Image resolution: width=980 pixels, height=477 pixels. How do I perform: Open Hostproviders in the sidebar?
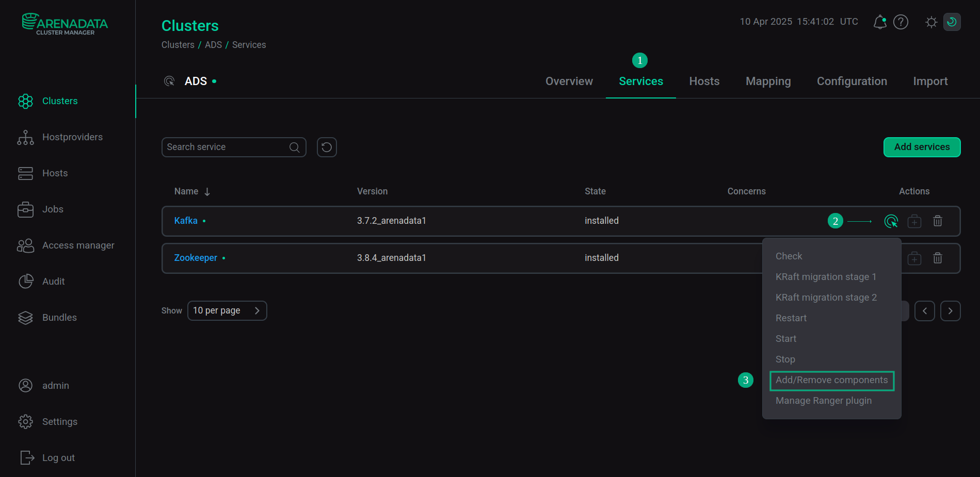click(72, 137)
